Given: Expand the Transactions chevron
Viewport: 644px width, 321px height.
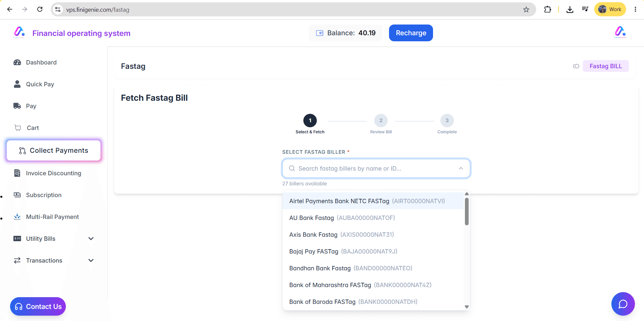Looking at the screenshot, I should (91, 261).
